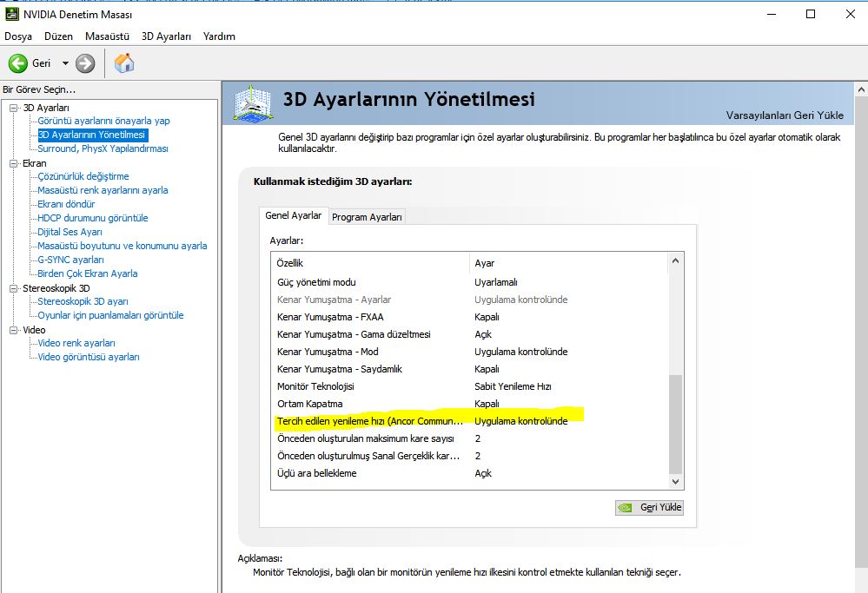Viewport: 868px width, 593px height.
Task: Click the Geri Yükle button
Action: [x=649, y=507]
